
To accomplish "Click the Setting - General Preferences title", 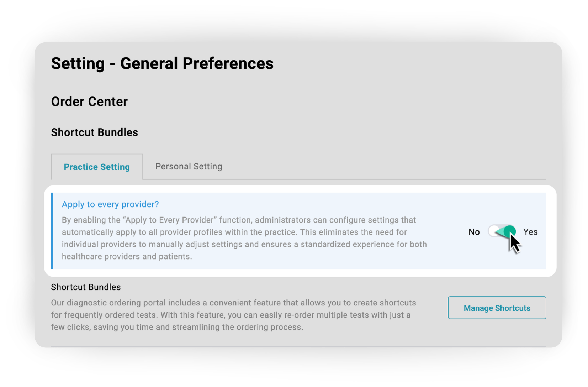I will (162, 64).
